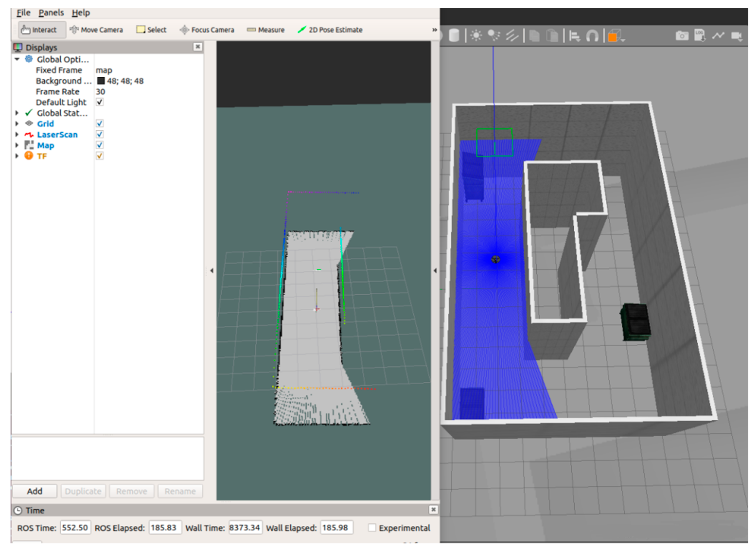The width and height of the screenshot is (756, 554).
Task: Open the Panels menu
Action: [x=51, y=13]
